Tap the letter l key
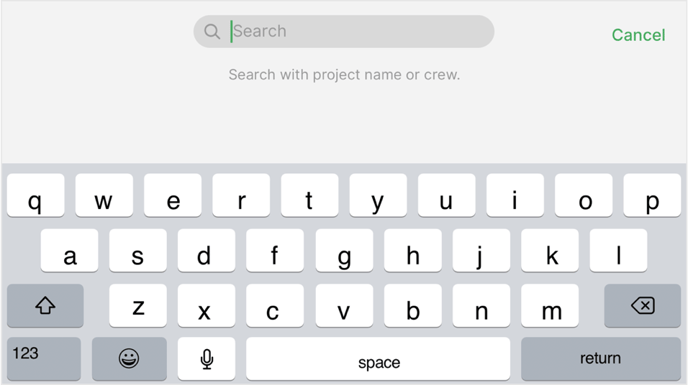The image size is (688, 385). 618,250
